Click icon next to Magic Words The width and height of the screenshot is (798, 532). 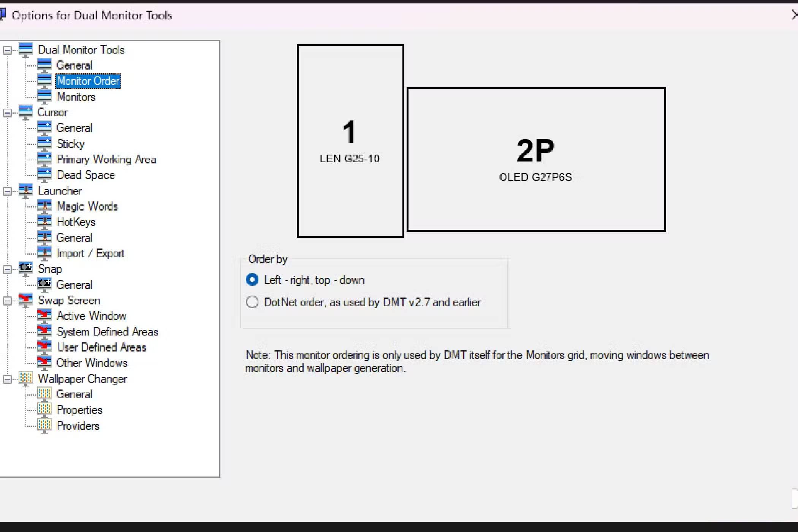tap(44, 206)
